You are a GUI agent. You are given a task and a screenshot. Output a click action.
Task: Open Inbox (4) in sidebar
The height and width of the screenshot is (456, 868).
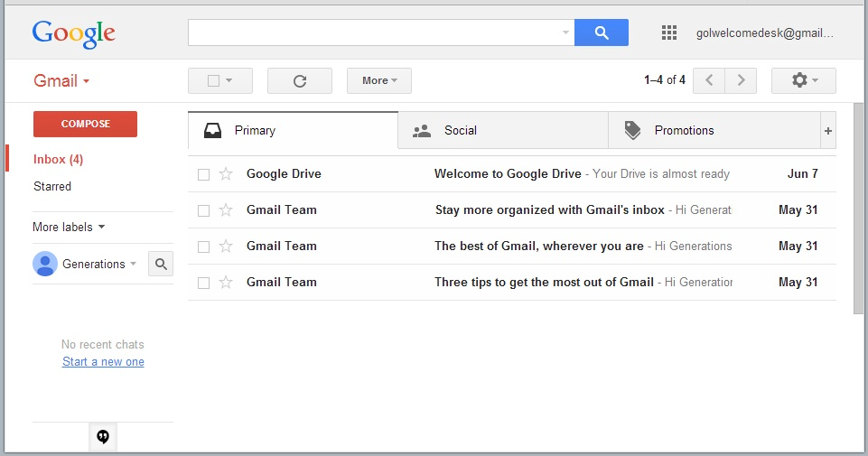(x=58, y=160)
